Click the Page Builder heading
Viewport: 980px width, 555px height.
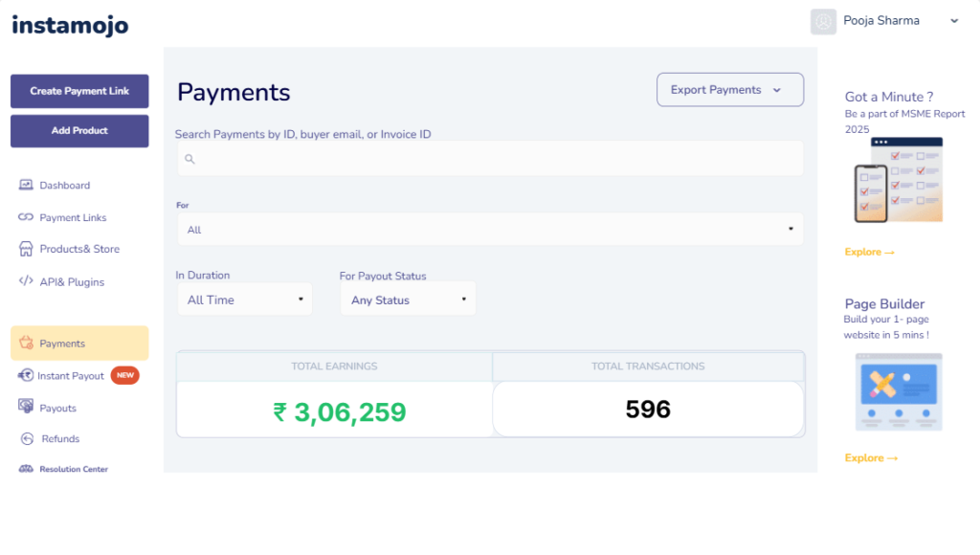point(884,303)
